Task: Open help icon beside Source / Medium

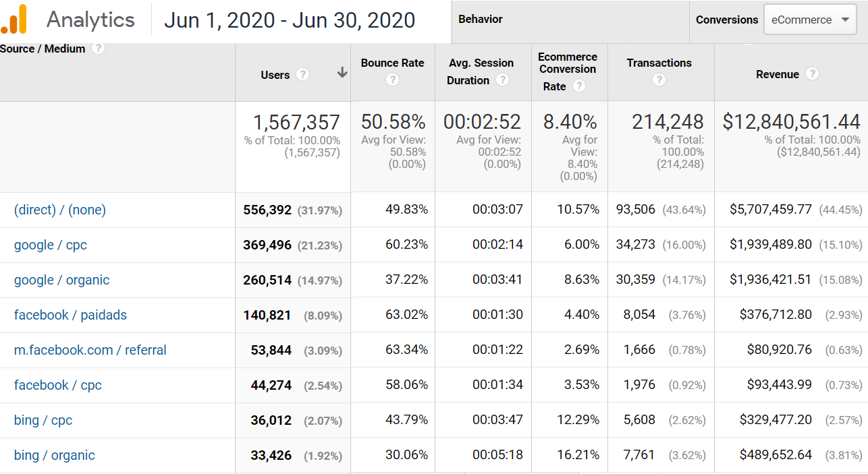Action: [99, 49]
